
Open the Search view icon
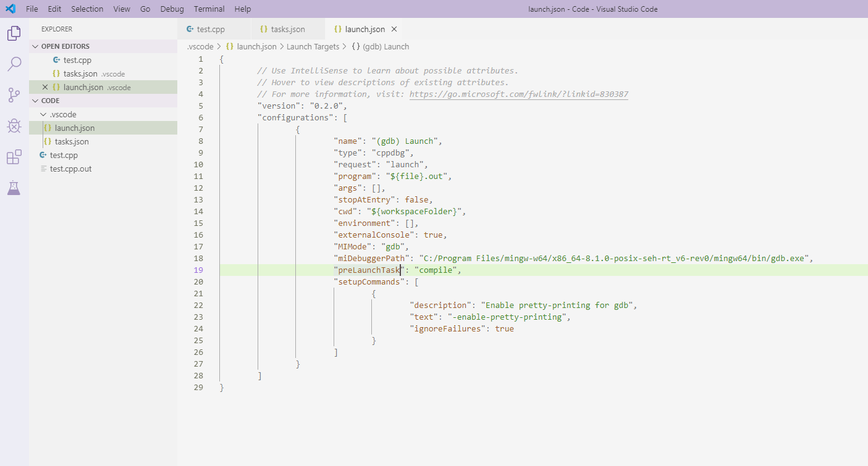click(14, 64)
